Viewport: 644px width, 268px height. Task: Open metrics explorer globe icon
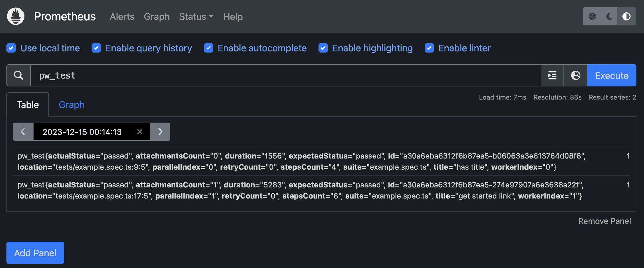(x=575, y=75)
